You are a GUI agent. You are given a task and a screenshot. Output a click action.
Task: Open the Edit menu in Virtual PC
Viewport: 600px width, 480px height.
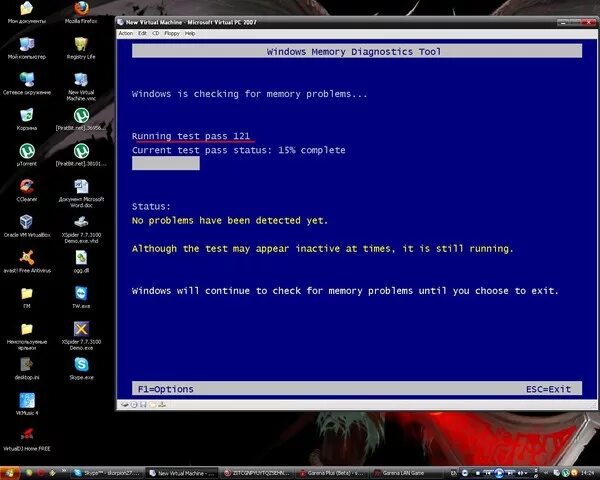142,34
